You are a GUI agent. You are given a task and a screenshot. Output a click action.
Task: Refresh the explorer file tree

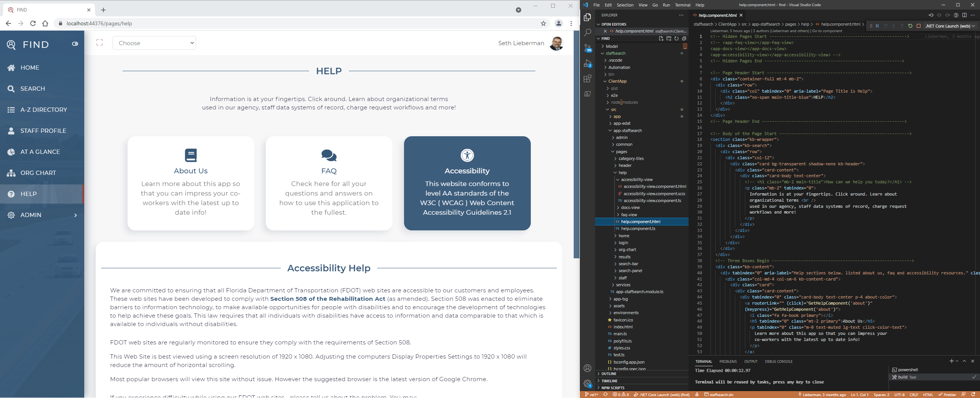676,39
